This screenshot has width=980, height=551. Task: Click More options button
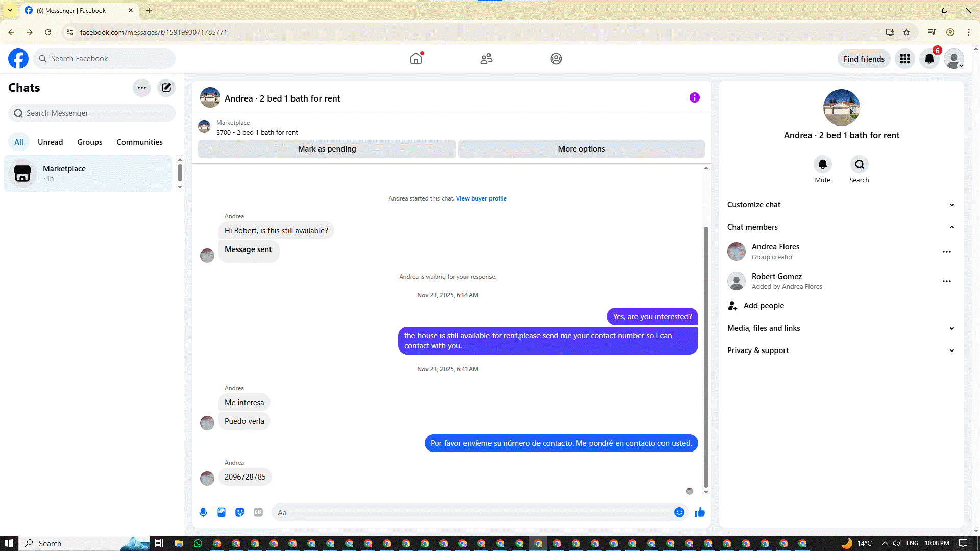point(581,149)
